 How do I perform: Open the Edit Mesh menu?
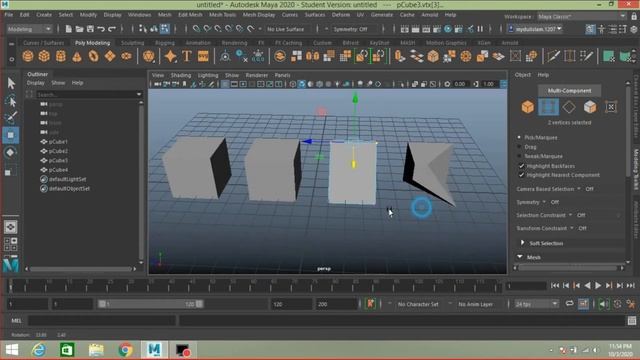tap(190, 15)
